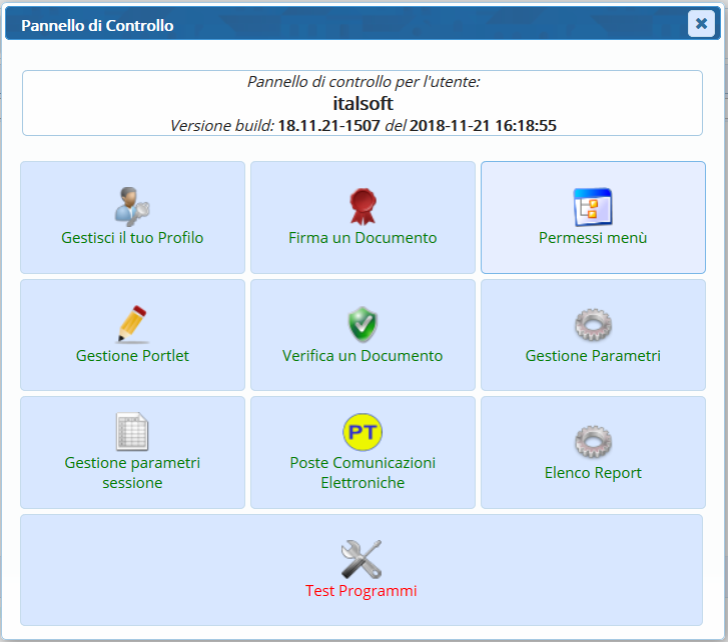Image resolution: width=728 pixels, height=642 pixels.
Task: Open the "Elenco Report" text
Action: (x=592, y=473)
